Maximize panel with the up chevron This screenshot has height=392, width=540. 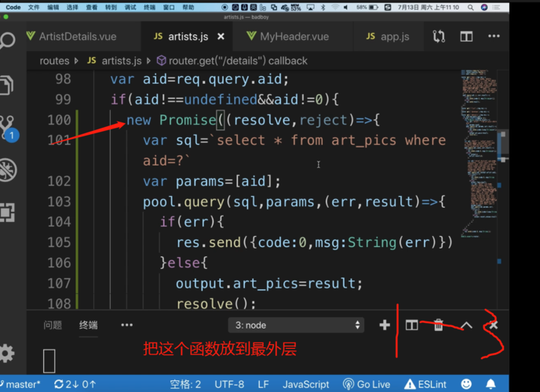pyautogui.click(x=466, y=325)
